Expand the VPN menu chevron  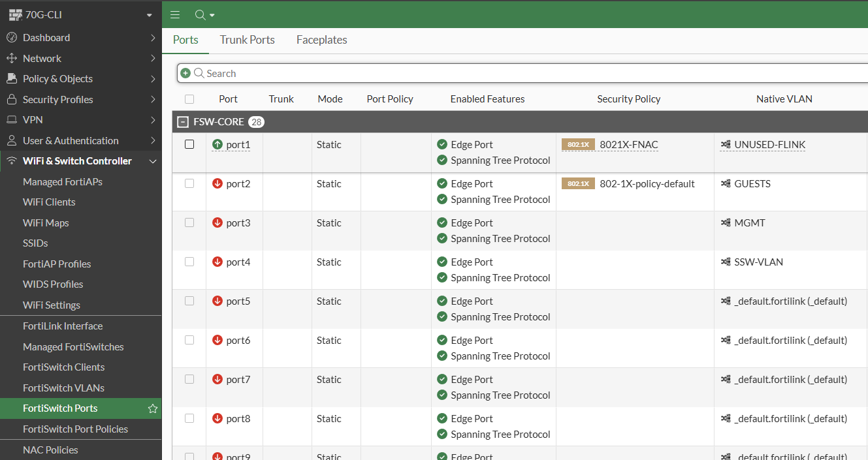(153, 120)
